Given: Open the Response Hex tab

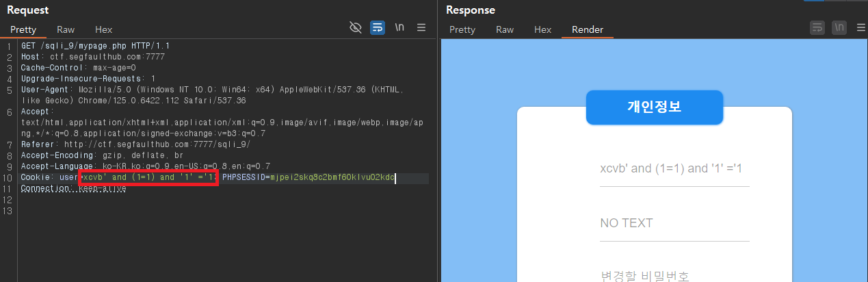Looking at the screenshot, I should click(542, 29).
